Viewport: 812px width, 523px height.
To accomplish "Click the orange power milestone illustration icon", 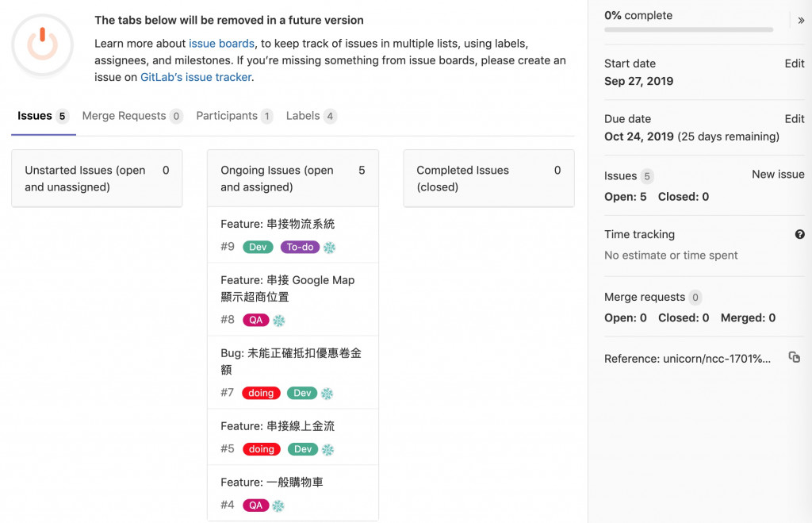I will click(x=43, y=45).
